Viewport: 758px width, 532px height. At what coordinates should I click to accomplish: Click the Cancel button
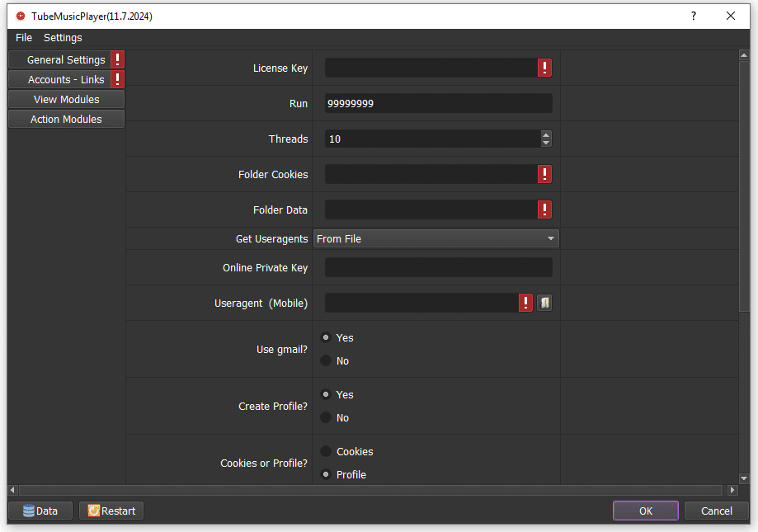coord(717,511)
